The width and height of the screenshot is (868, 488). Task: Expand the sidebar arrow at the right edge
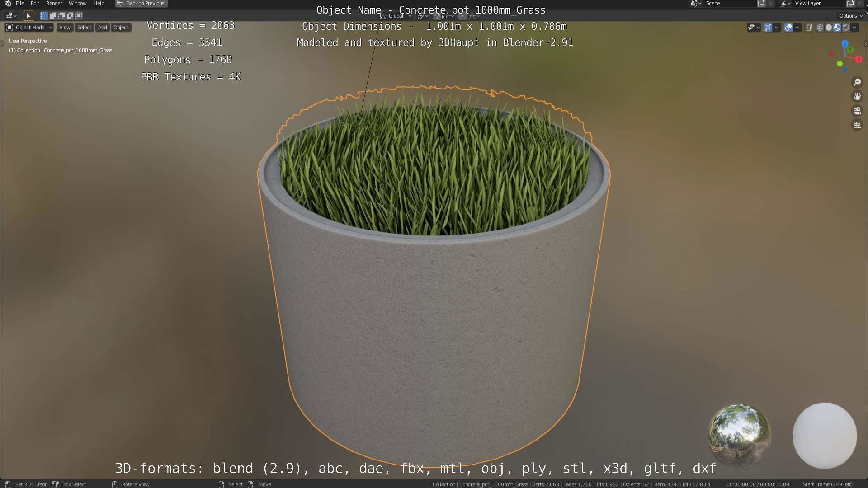[865, 43]
